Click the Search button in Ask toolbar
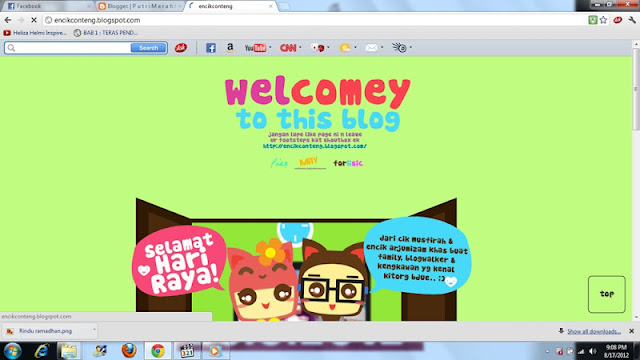This screenshot has width=640, height=360. pos(149,48)
